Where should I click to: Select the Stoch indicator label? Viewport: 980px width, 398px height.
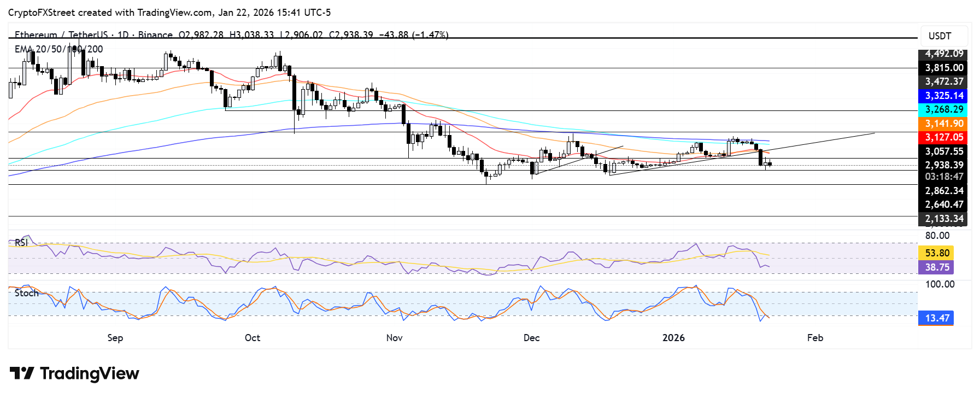(x=26, y=293)
